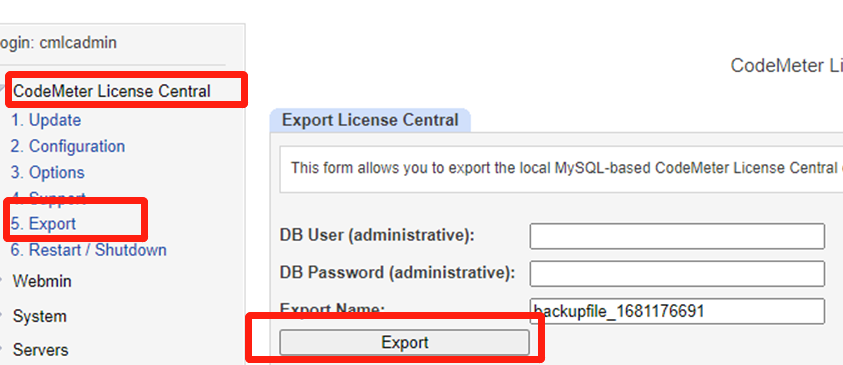Viewport: 843px width, 365px height.
Task: Expand the Webmin menu section
Action: (x=42, y=281)
